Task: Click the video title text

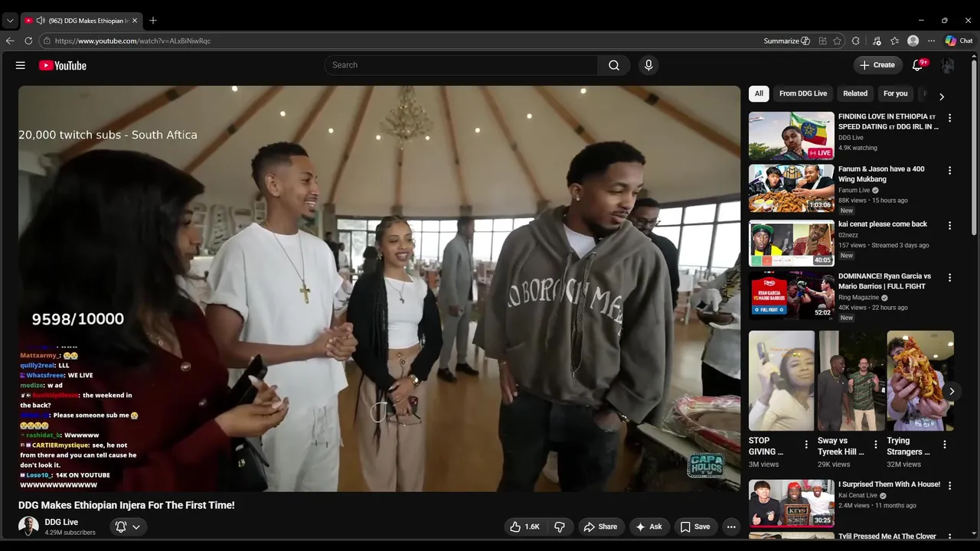Action: coord(126,505)
